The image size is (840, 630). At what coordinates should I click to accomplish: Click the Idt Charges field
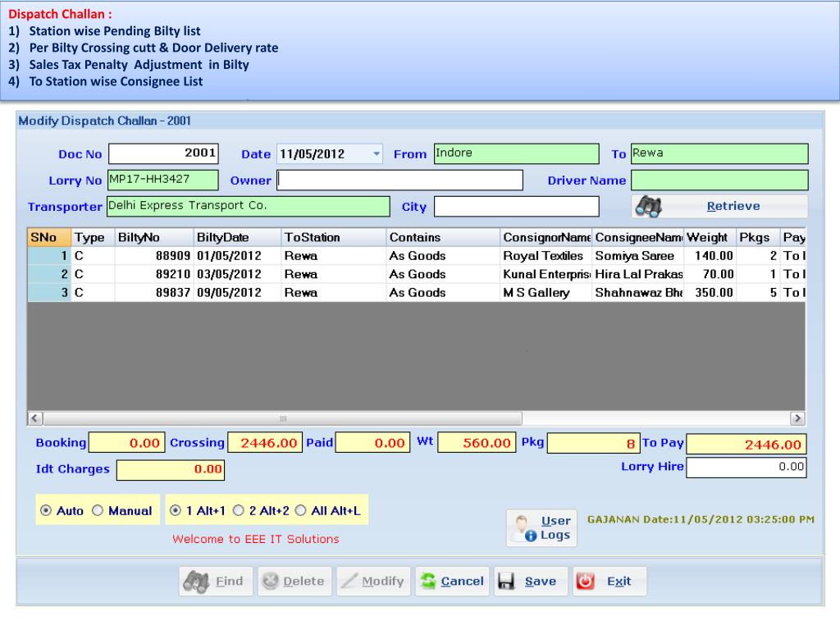[171, 470]
